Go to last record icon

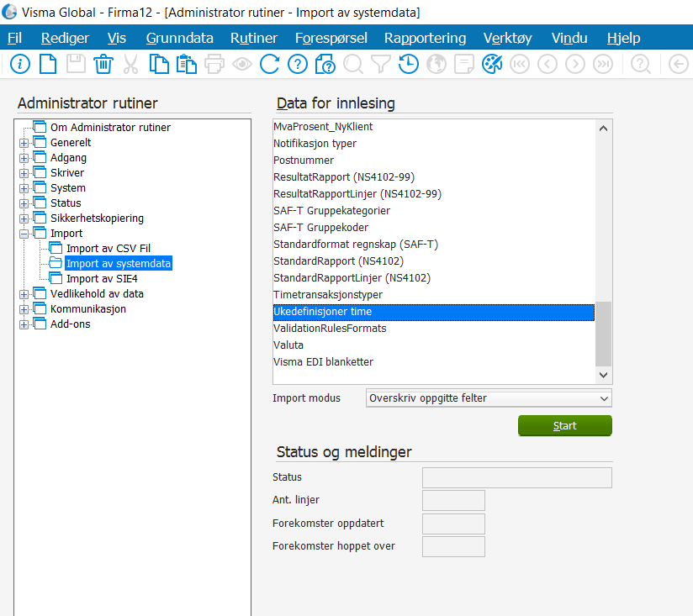(603, 64)
